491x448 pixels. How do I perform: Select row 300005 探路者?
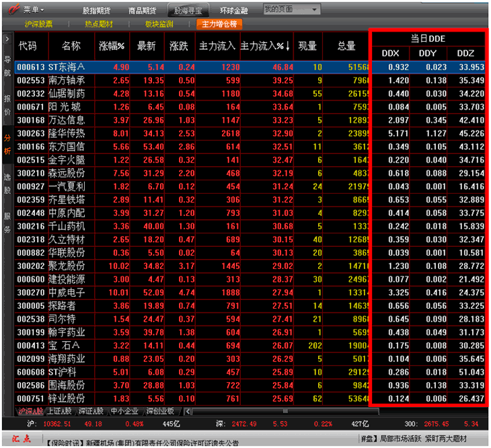click(x=250, y=306)
